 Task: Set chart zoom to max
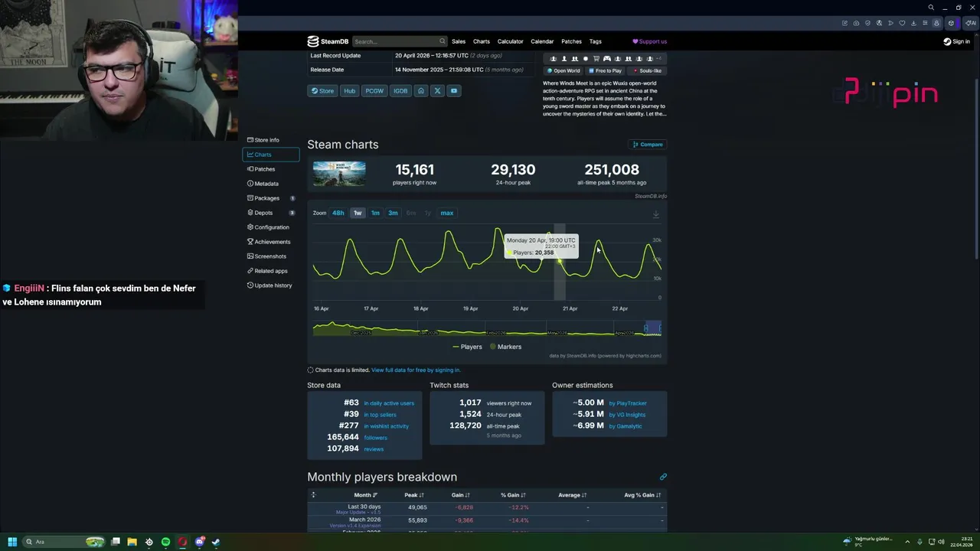447,213
